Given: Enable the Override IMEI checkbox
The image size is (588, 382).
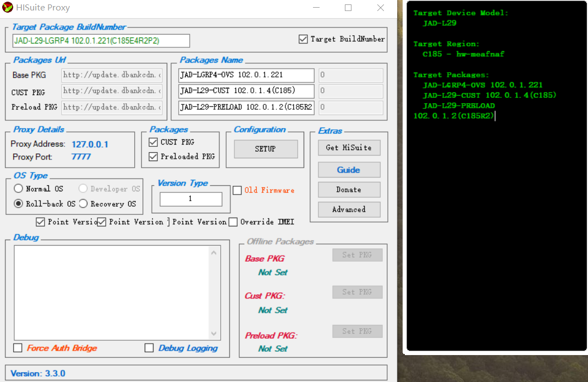Looking at the screenshot, I should coord(233,222).
